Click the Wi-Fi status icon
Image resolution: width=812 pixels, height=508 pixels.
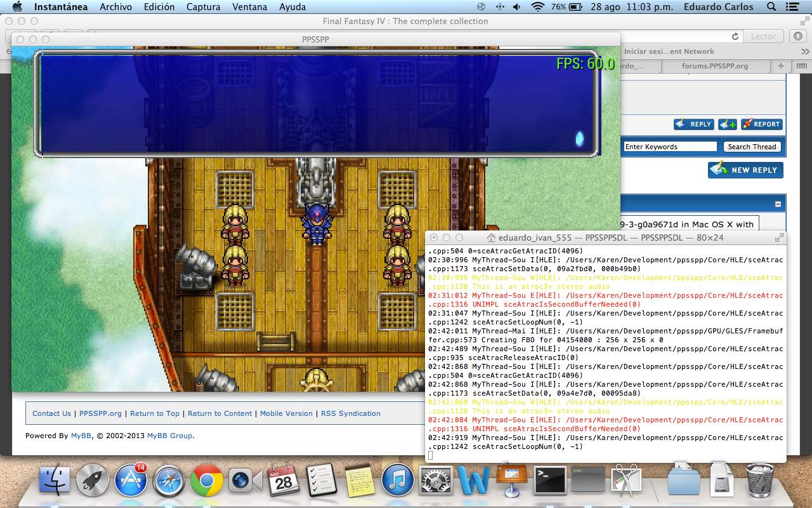click(x=538, y=7)
